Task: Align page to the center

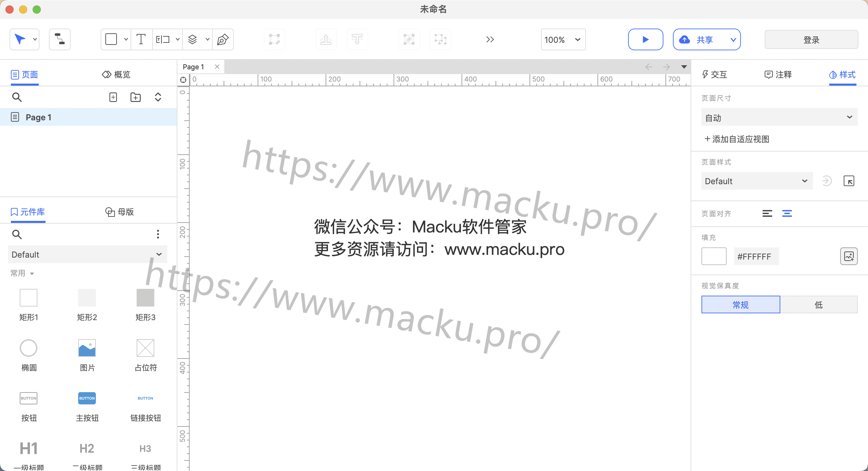Action: coord(787,213)
